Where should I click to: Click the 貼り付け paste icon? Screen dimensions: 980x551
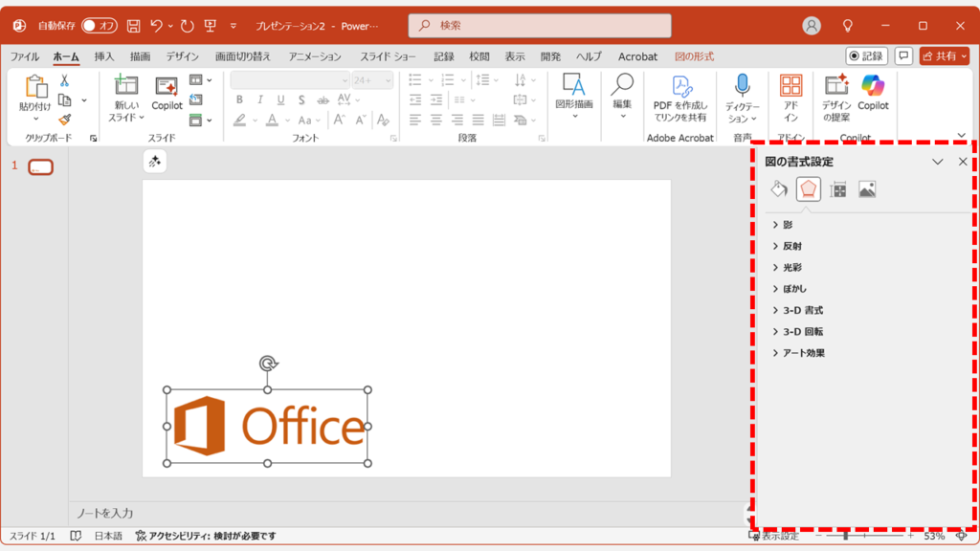[x=35, y=87]
